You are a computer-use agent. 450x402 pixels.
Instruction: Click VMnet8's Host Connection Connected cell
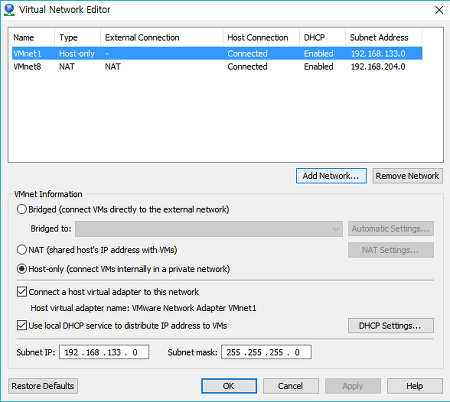[x=247, y=67]
